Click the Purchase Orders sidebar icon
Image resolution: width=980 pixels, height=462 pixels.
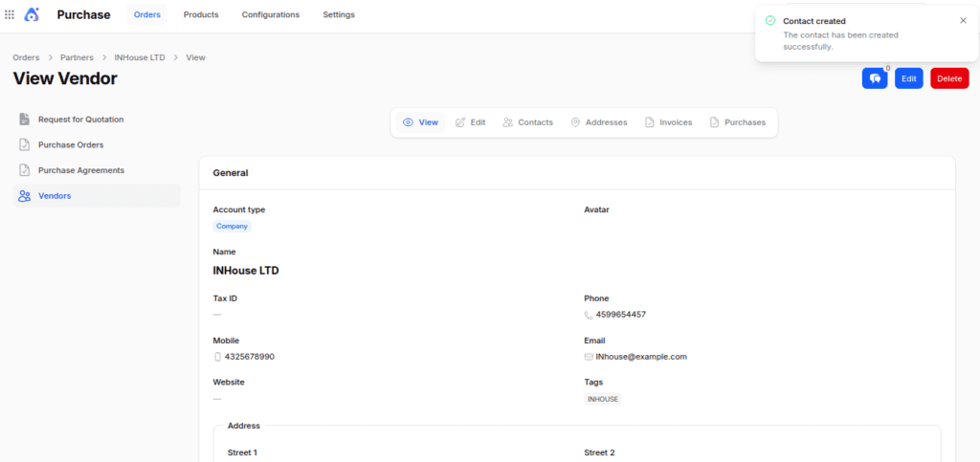click(x=24, y=144)
